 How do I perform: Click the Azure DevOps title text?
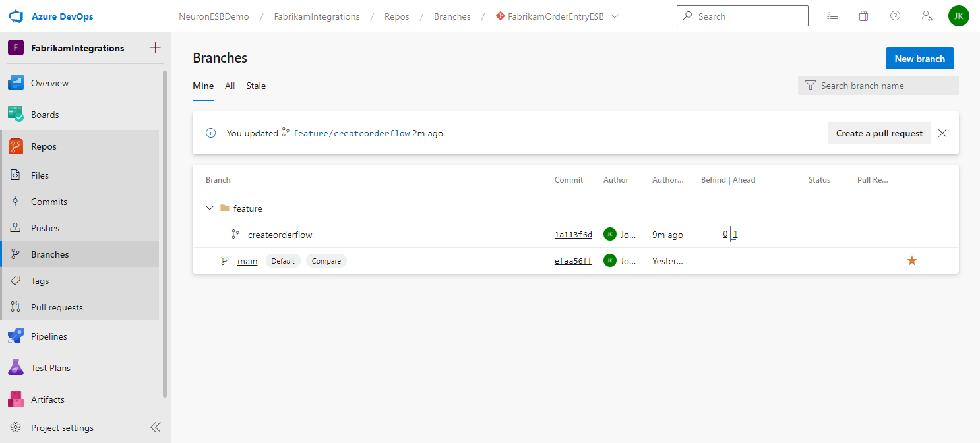(62, 16)
